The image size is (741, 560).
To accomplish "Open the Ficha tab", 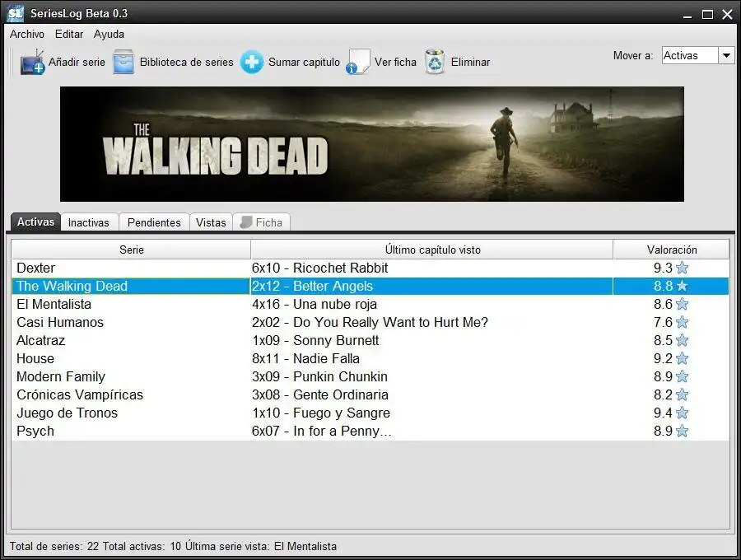I will 261,222.
